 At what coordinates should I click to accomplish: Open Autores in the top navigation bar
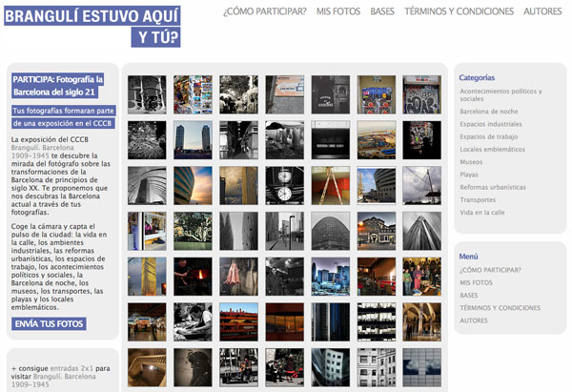542,11
